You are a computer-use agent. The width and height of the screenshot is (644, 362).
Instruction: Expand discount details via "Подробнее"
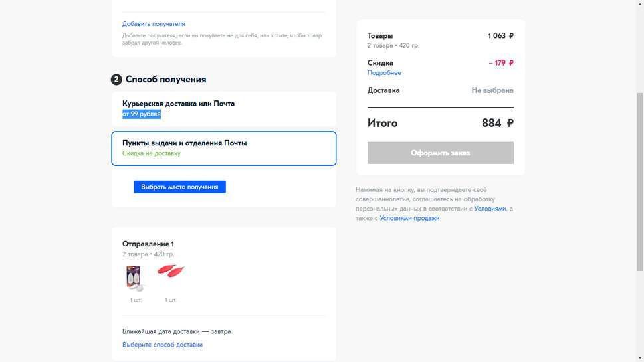pos(384,73)
